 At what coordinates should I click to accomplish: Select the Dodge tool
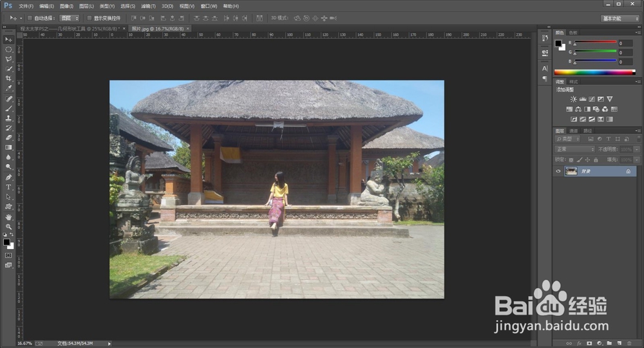tap(8, 167)
